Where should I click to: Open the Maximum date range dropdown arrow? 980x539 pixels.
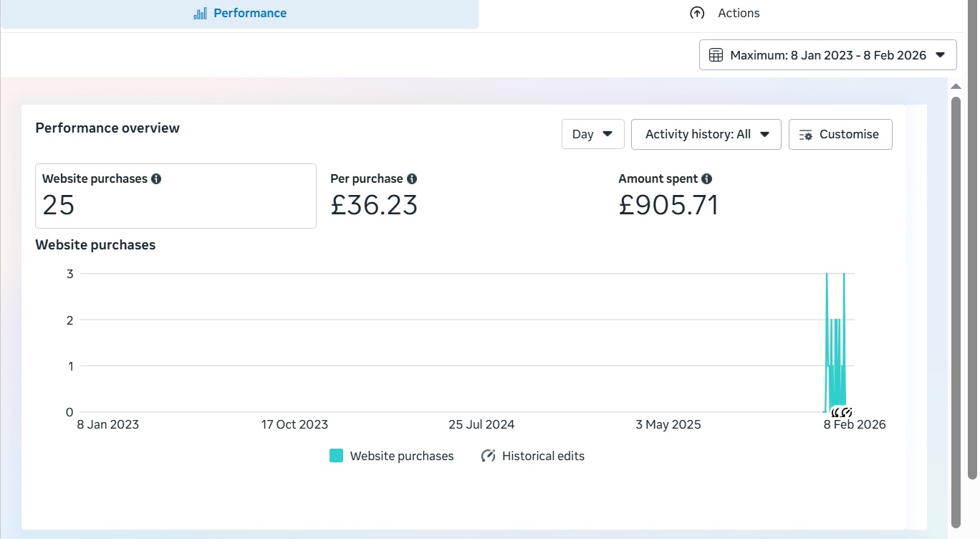pyautogui.click(x=941, y=55)
